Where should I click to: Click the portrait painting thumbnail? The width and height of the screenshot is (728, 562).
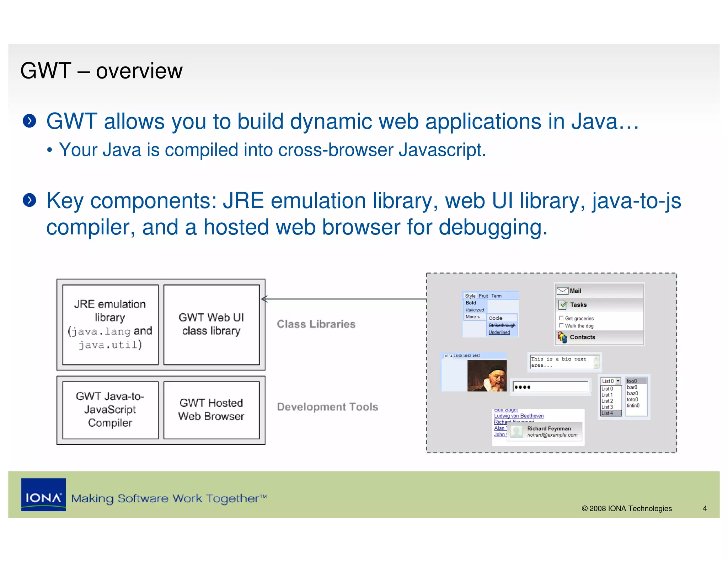pyautogui.click(x=487, y=376)
